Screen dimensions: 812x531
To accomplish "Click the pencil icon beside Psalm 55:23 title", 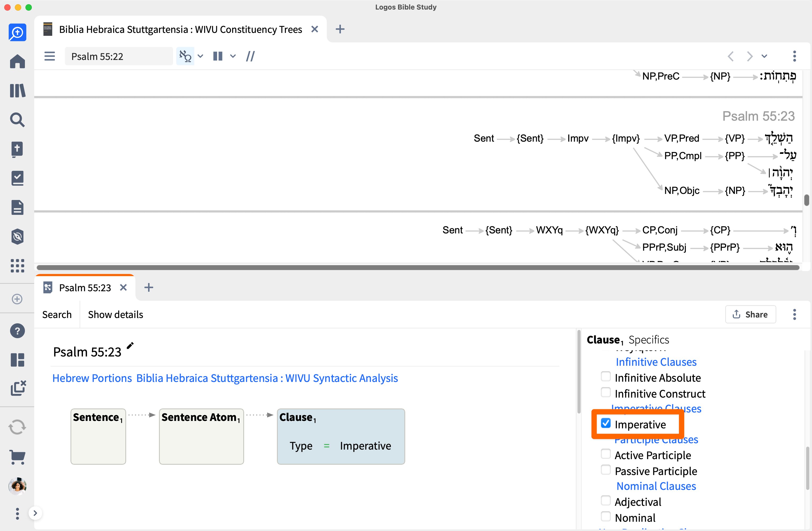I will point(130,346).
